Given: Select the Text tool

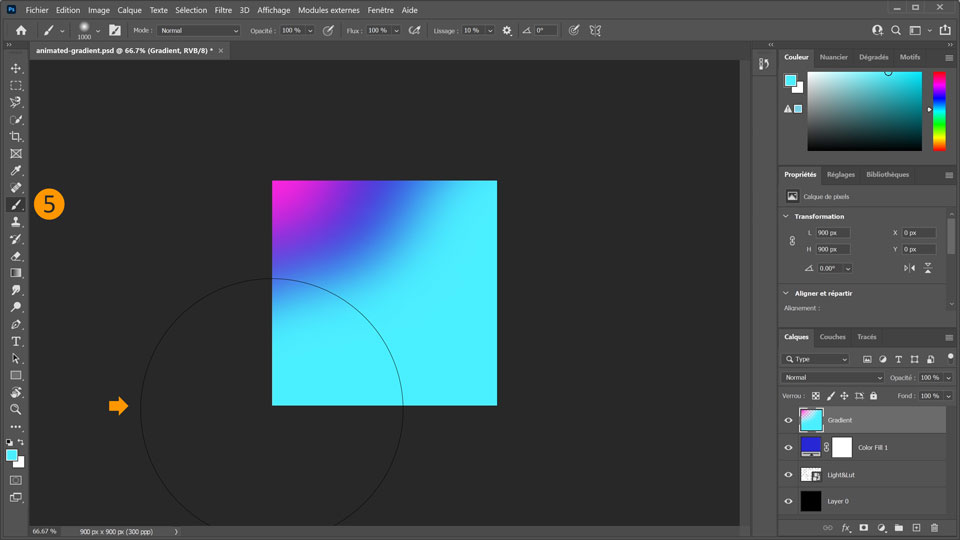Looking at the screenshot, I should click(x=16, y=341).
